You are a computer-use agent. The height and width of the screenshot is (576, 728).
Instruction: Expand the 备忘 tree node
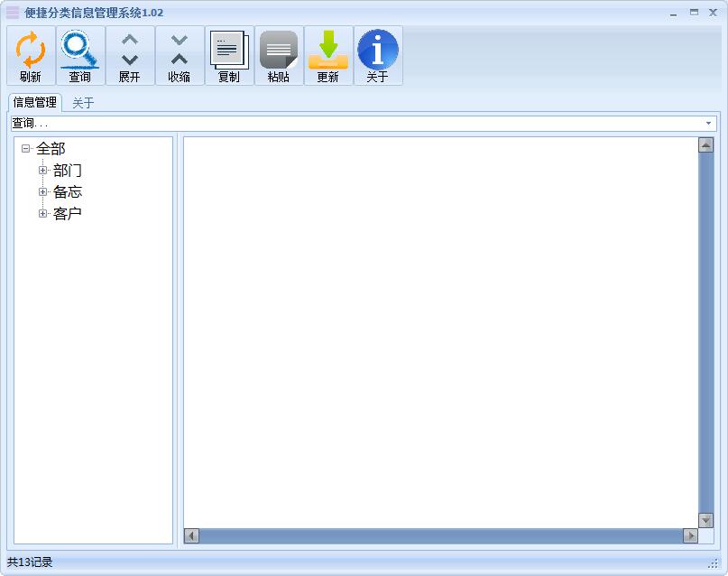point(42,191)
